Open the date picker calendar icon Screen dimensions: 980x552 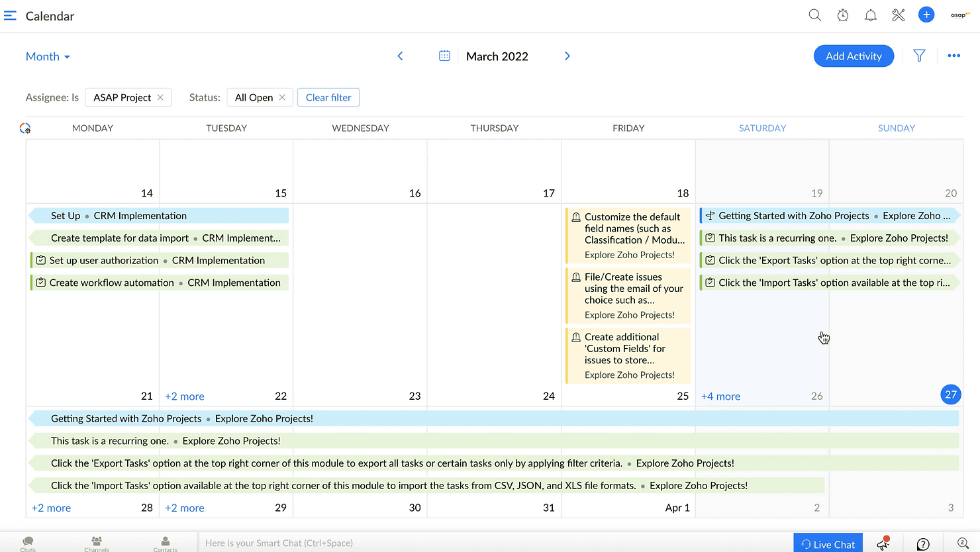[x=444, y=56]
